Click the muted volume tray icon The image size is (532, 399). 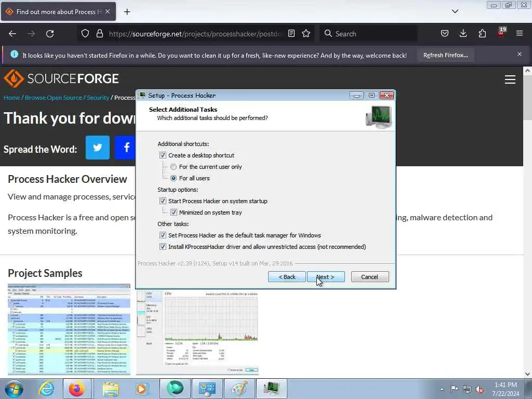[480, 389]
